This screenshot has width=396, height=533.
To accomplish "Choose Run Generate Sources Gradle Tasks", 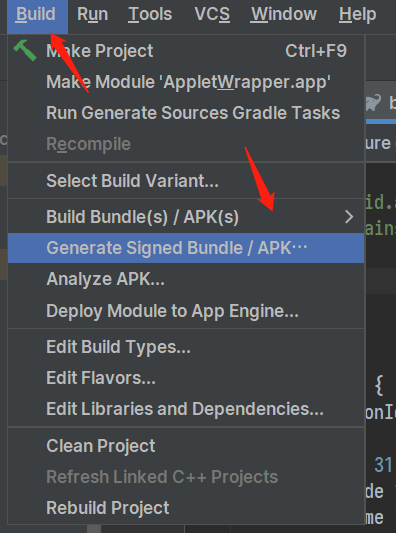I will 186,113.
